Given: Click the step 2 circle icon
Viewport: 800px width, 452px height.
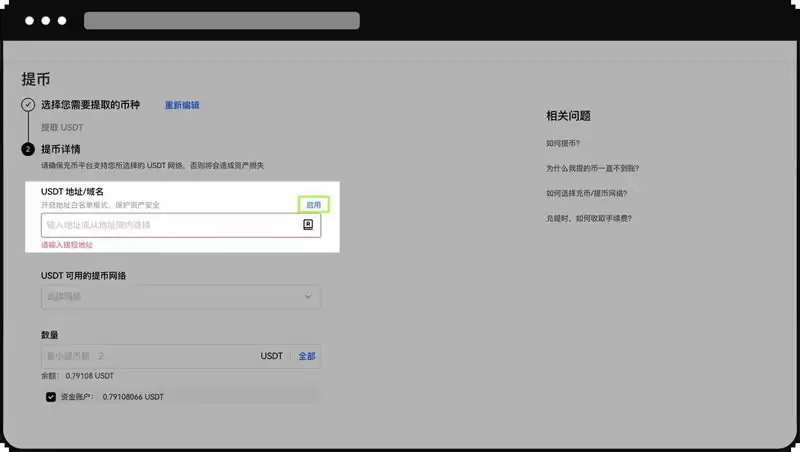Looking at the screenshot, I should (x=28, y=149).
